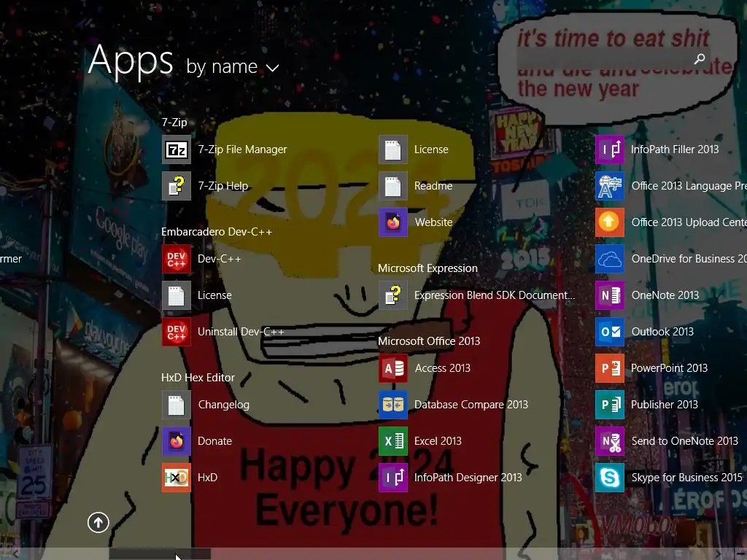Select the Embarcadero Dev-C++ group header
Screen dimensions: 747x560
(x=216, y=232)
